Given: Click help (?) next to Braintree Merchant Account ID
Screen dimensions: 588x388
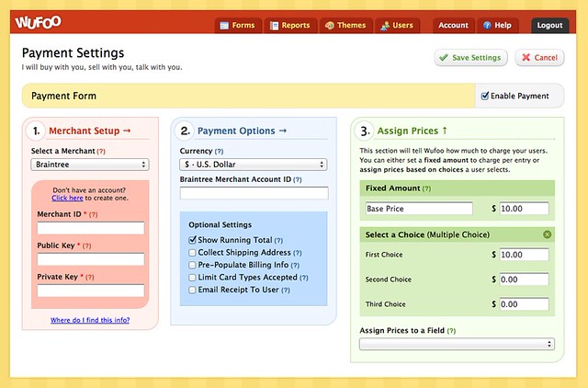Looking at the screenshot, I should [298, 180].
